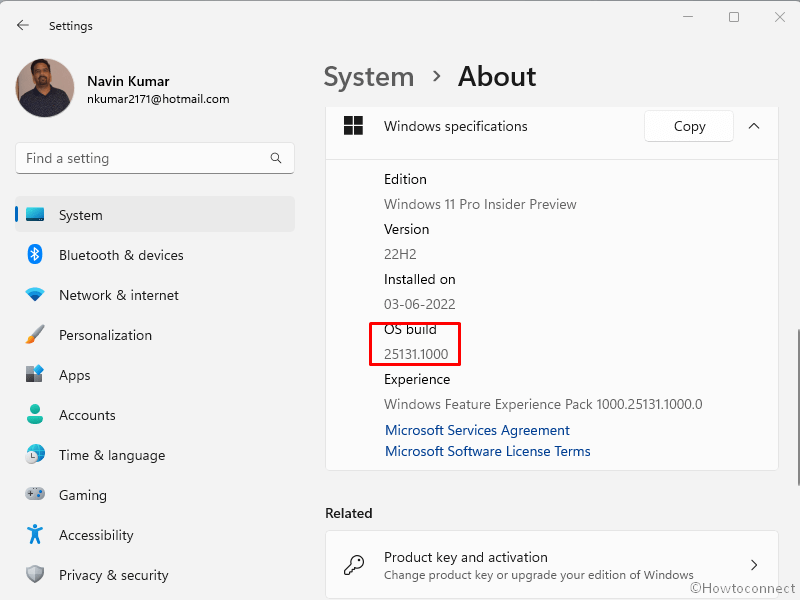Open Bluetooth & devices settings
The height and width of the screenshot is (600, 800).
tap(155, 255)
